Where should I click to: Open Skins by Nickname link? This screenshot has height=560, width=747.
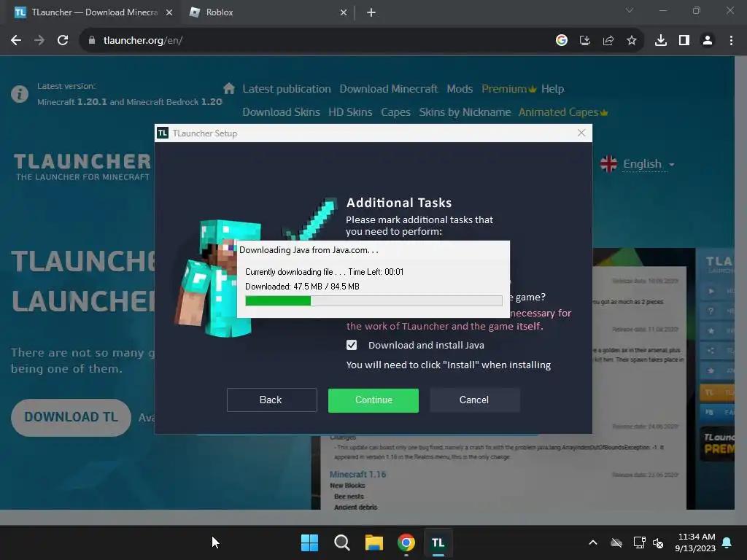pyautogui.click(x=465, y=112)
